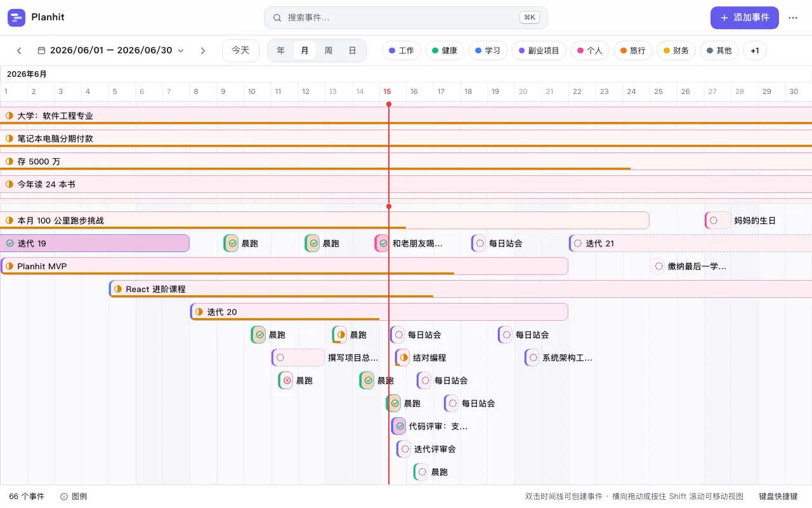Open the 迭代 21 event bar
This screenshot has height=508, width=812.
(x=690, y=243)
